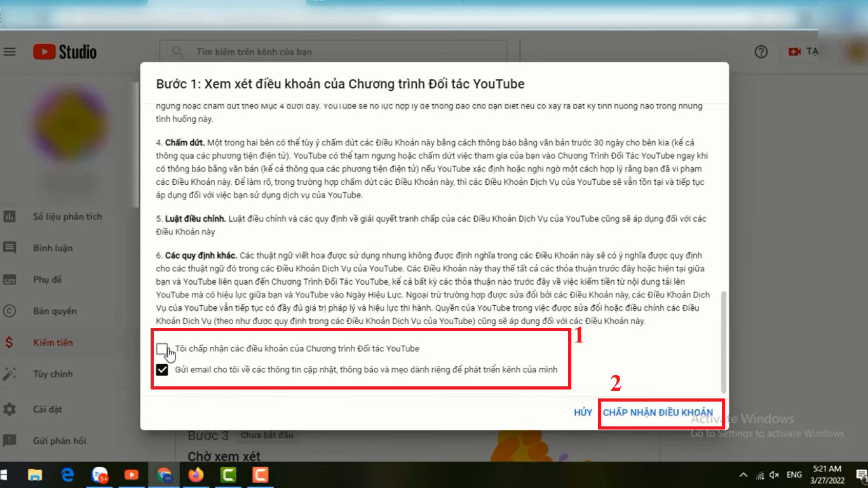Image resolution: width=868 pixels, height=488 pixels.
Task: Click the YouTube Studio logo
Action: tap(65, 51)
